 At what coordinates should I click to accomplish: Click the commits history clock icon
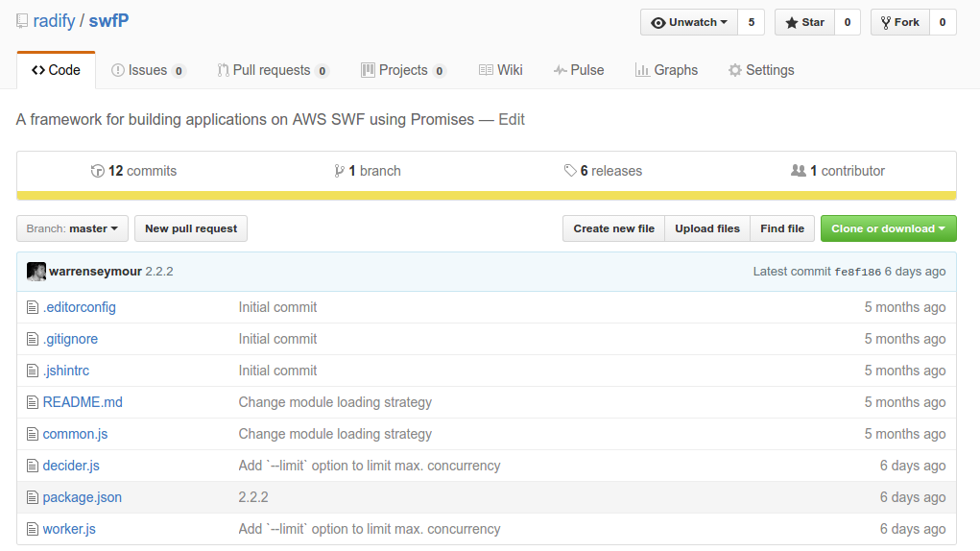[x=98, y=171]
